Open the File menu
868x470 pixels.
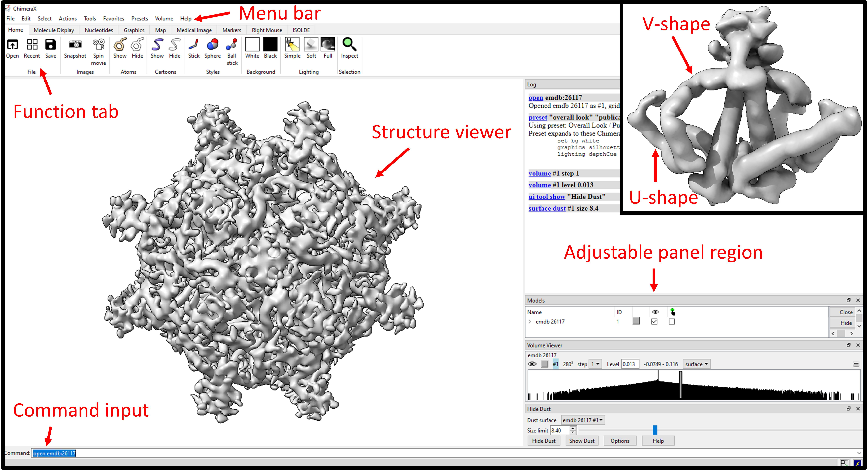(10, 19)
